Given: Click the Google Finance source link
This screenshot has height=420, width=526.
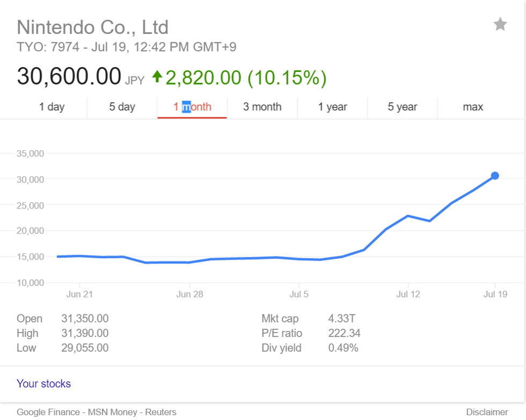Looking at the screenshot, I should coord(49,412).
